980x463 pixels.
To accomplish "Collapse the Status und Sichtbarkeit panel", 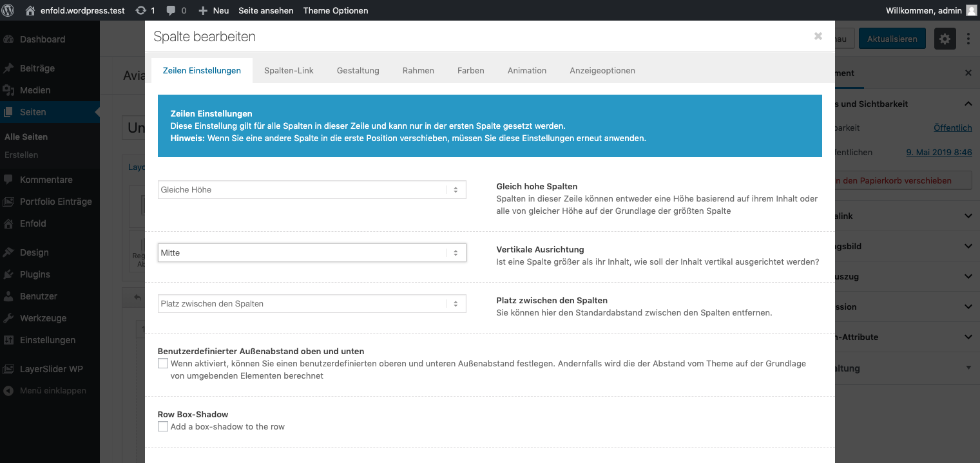I will click(x=968, y=104).
